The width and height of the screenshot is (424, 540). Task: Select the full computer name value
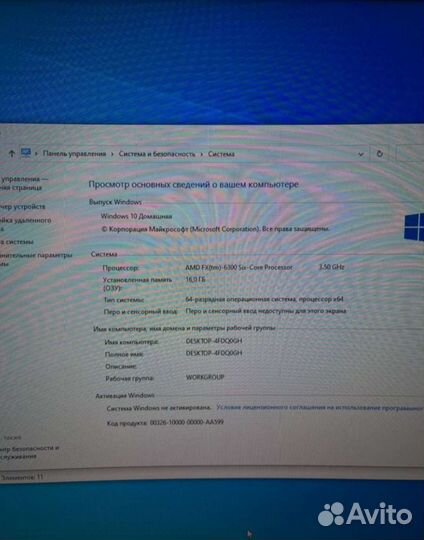click(214, 353)
